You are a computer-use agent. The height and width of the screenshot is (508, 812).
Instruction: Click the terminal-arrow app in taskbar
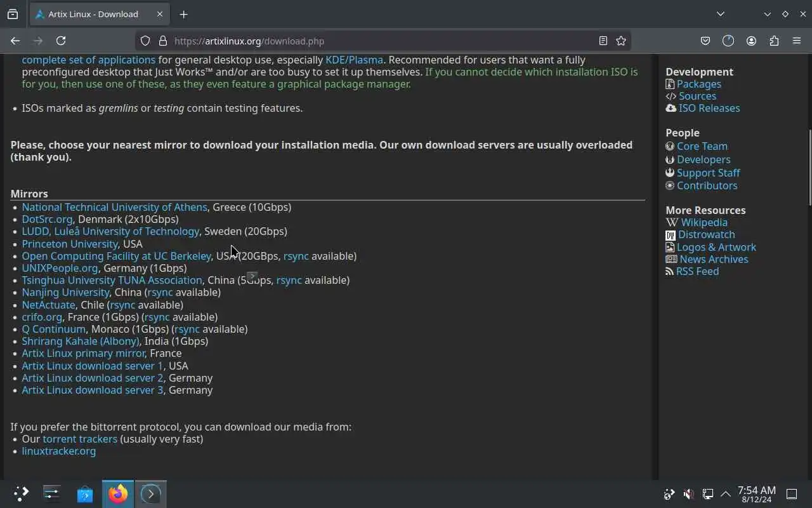click(150, 494)
